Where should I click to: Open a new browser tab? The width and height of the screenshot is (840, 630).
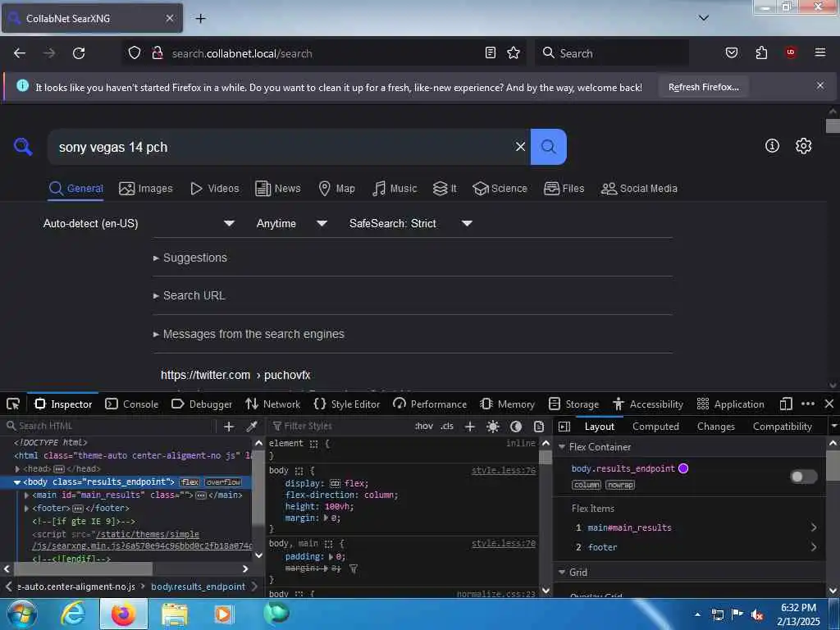tap(200, 19)
